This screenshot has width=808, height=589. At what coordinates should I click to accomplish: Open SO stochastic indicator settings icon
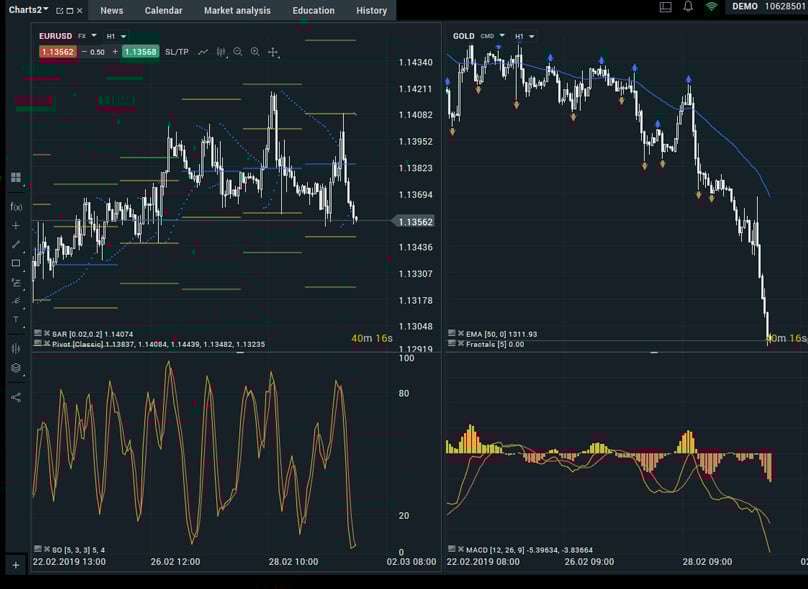coord(38,549)
